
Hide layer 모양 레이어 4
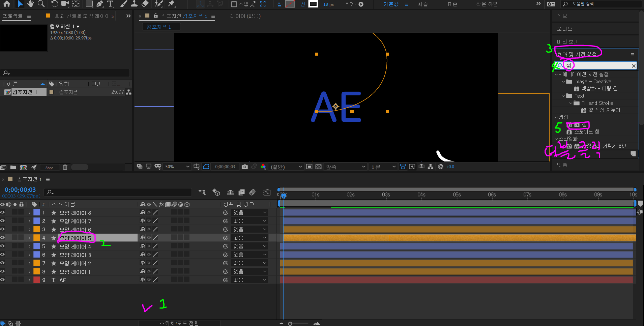(2, 246)
